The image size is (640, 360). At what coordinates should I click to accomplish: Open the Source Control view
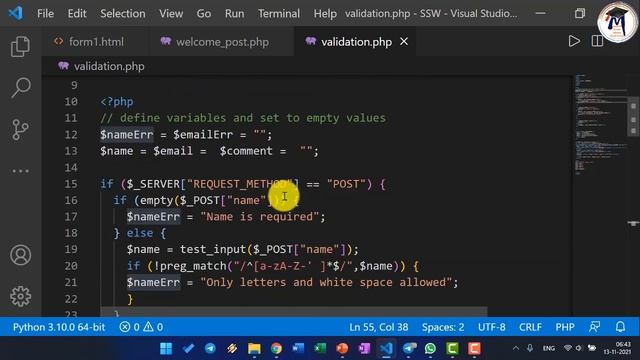pyautogui.click(x=20, y=129)
